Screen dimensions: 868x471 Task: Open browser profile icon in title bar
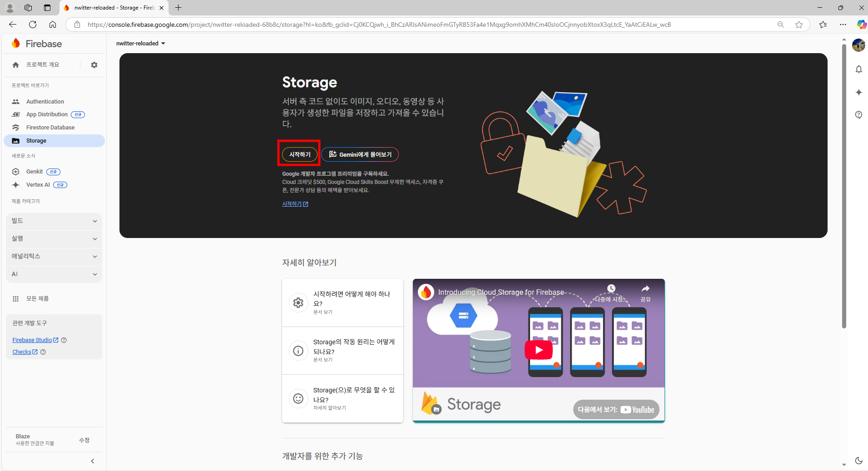click(10, 8)
